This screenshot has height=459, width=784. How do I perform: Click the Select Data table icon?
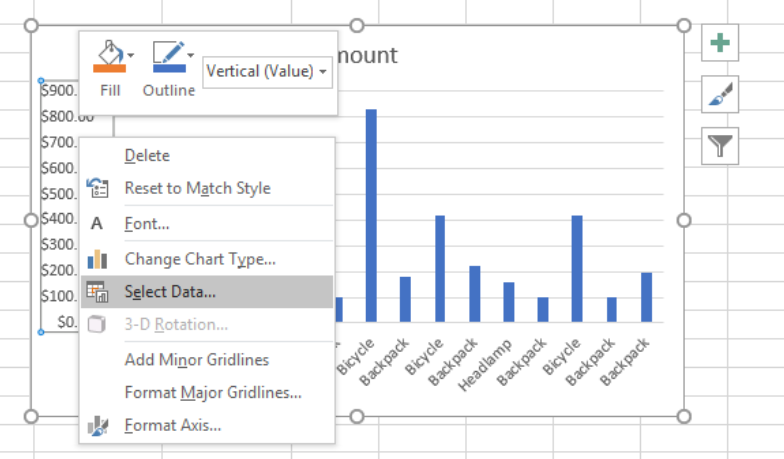click(97, 292)
